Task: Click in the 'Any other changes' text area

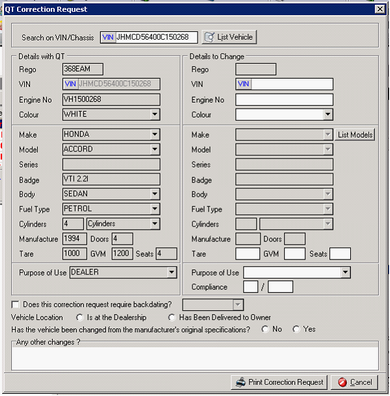Action: [195, 358]
